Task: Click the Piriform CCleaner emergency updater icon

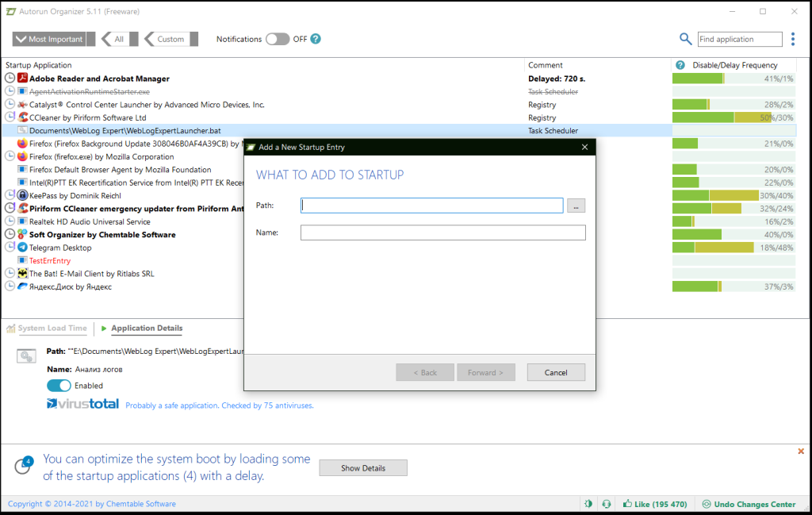Action: pos(22,208)
